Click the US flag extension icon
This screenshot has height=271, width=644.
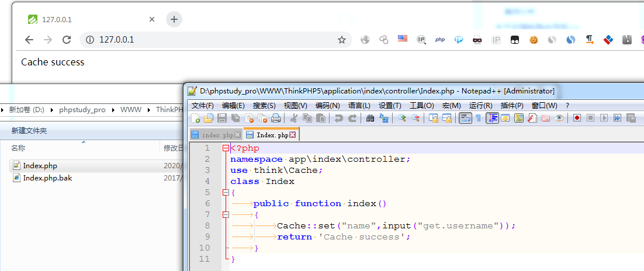point(403,39)
